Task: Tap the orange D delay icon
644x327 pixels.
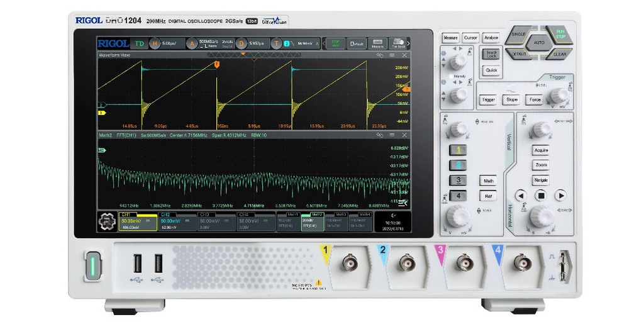Action: [x=241, y=43]
